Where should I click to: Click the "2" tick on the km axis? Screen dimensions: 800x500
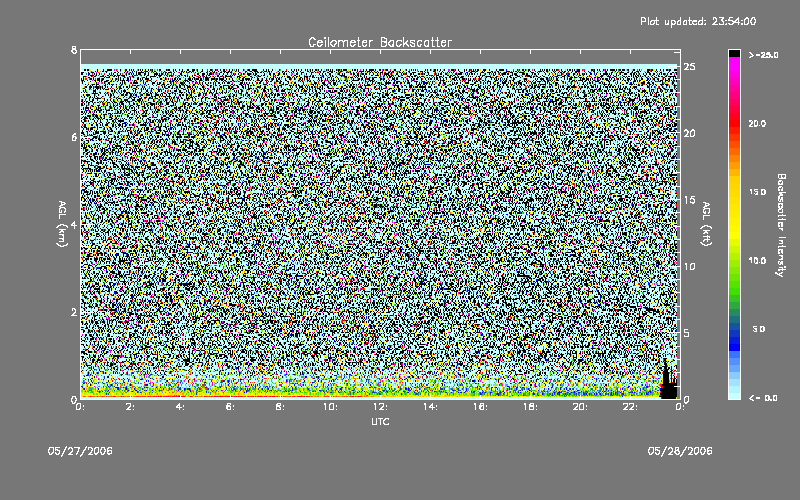(74, 312)
